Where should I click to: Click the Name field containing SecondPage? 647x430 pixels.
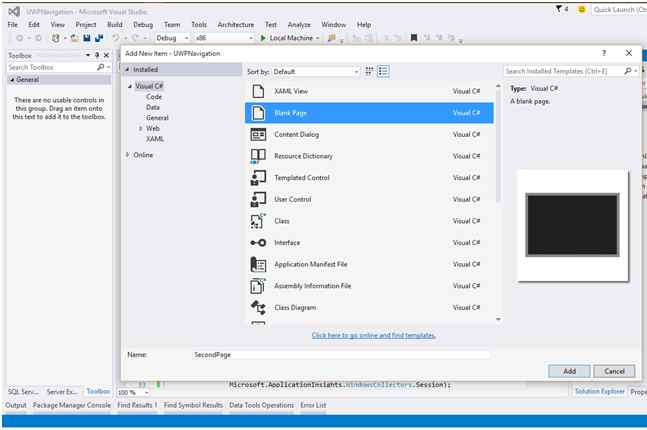[342, 354]
